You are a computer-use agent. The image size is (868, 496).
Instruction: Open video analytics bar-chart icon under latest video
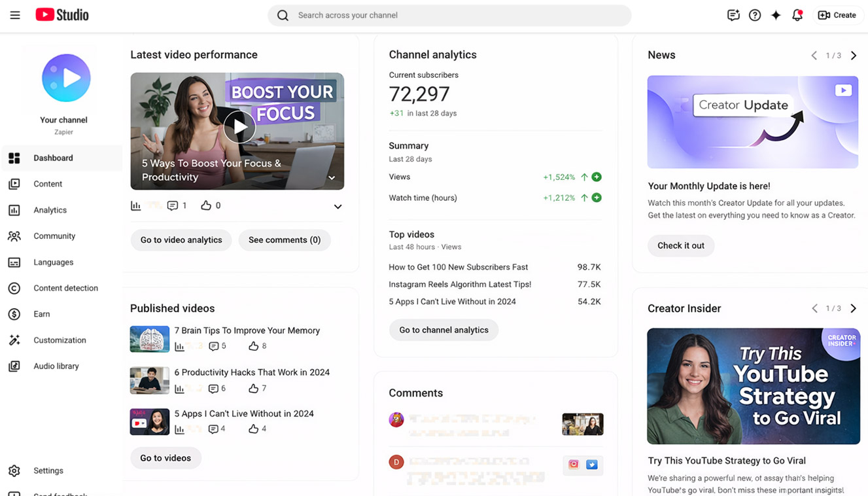click(x=135, y=205)
